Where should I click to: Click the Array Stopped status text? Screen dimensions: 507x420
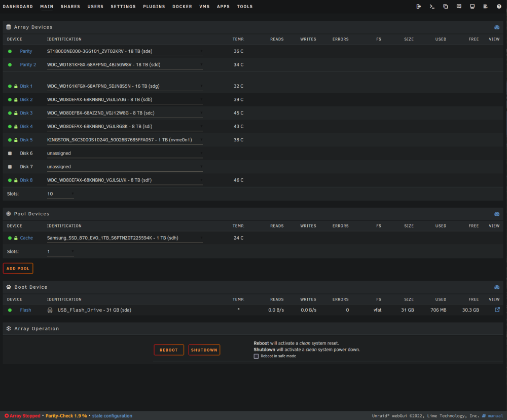pyautogui.click(x=25, y=416)
